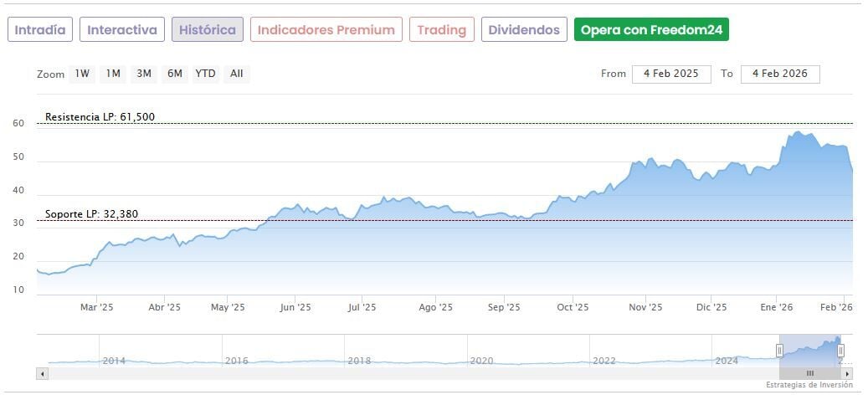The image size is (868, 400).
Task: Click the Opera con Freedom24 button
Action: click(651, 30)
